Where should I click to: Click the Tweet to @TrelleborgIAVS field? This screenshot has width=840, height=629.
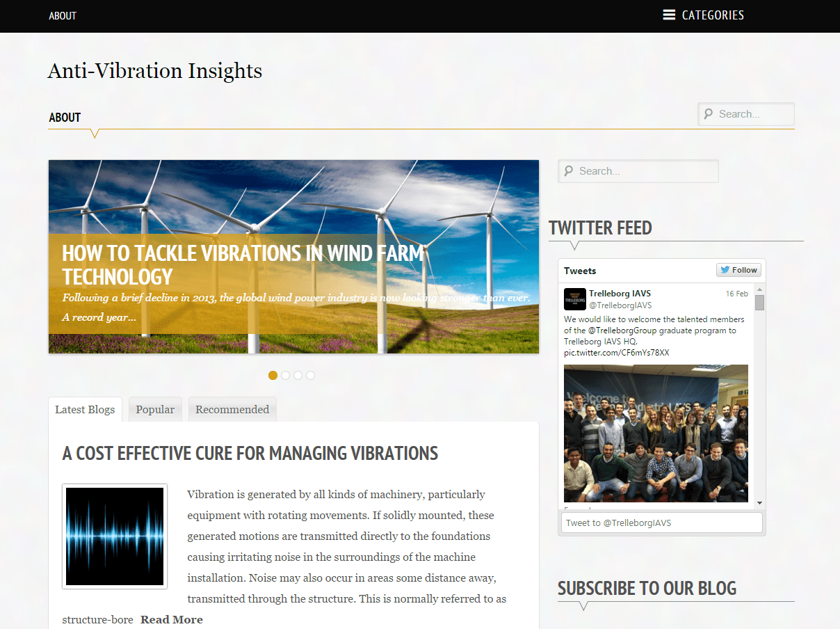point(661,523)
